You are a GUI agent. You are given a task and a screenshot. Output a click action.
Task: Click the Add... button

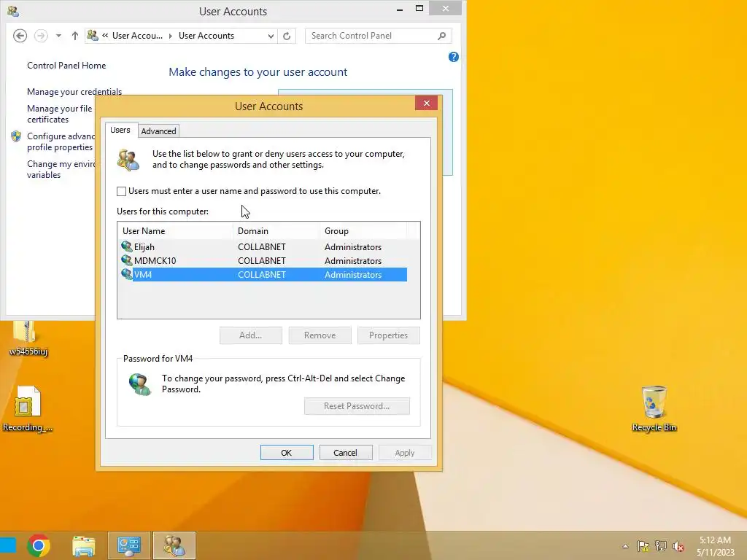[251, 335]
